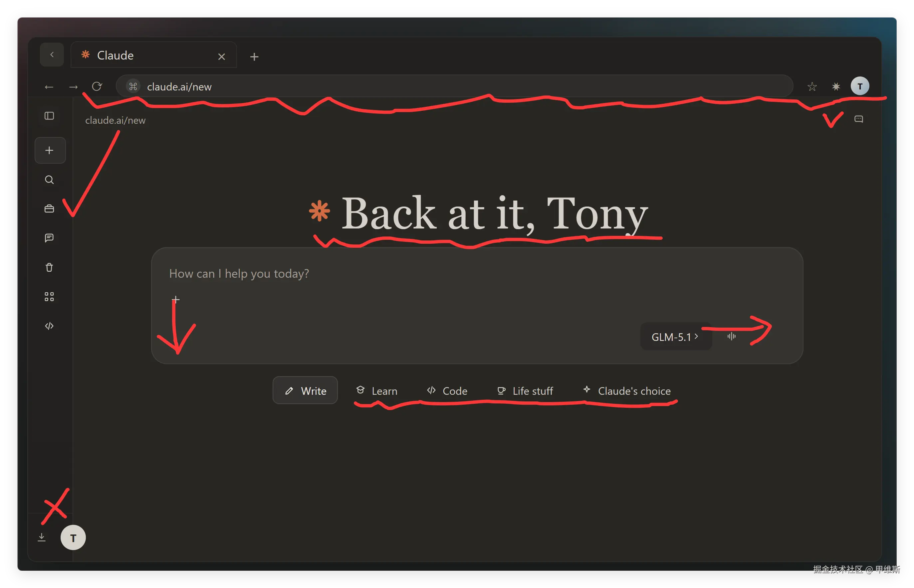Bookmark the page with star icon
The width and height of the screenshot is (914, 588).
click(x=812, y=87)
